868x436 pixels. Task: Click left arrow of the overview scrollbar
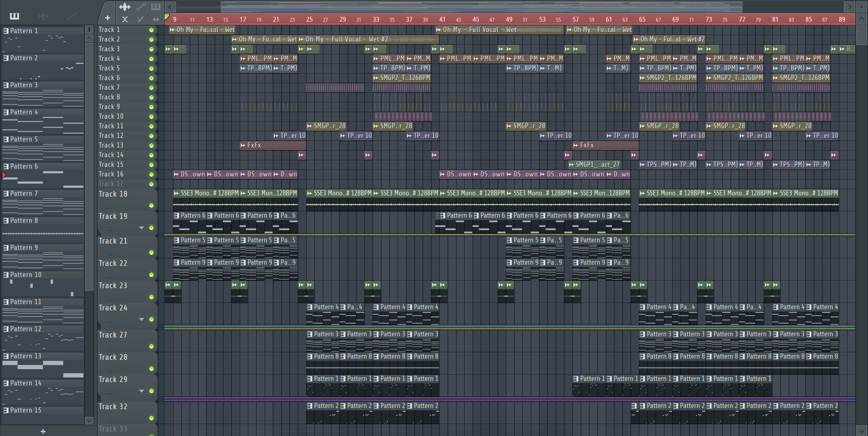(170, 6)
